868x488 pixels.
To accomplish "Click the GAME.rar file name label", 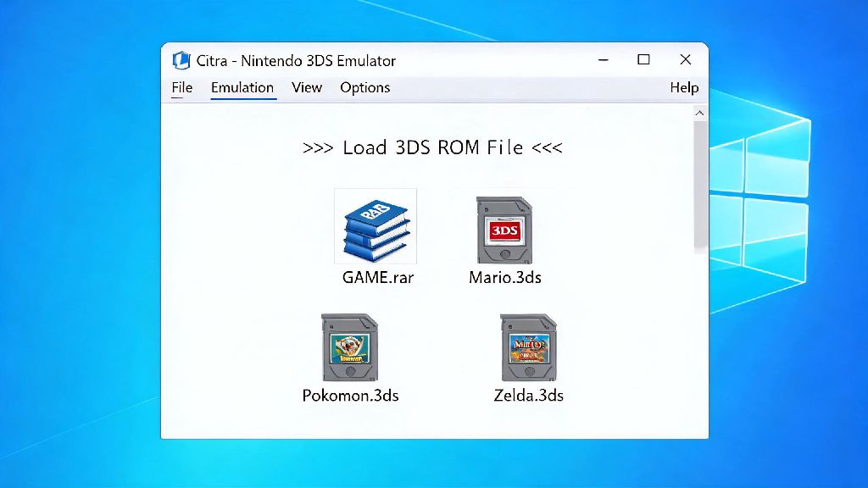I will pos(378,277).
